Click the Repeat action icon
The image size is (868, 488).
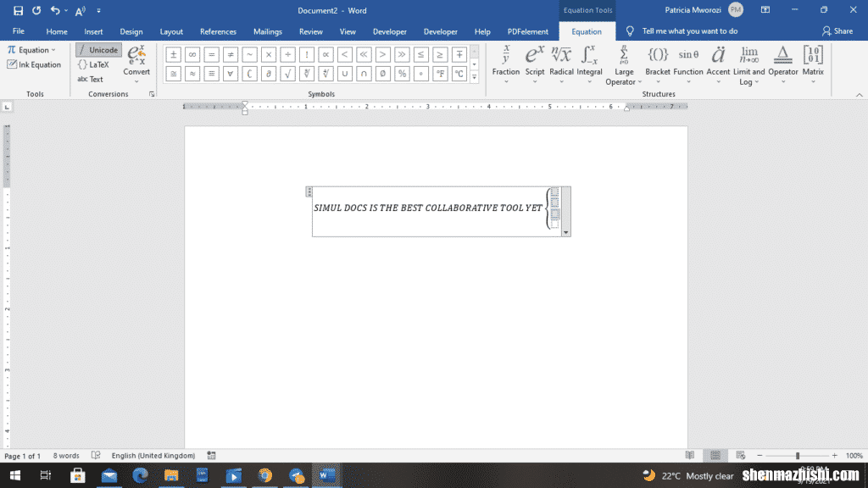coord(36,10)
